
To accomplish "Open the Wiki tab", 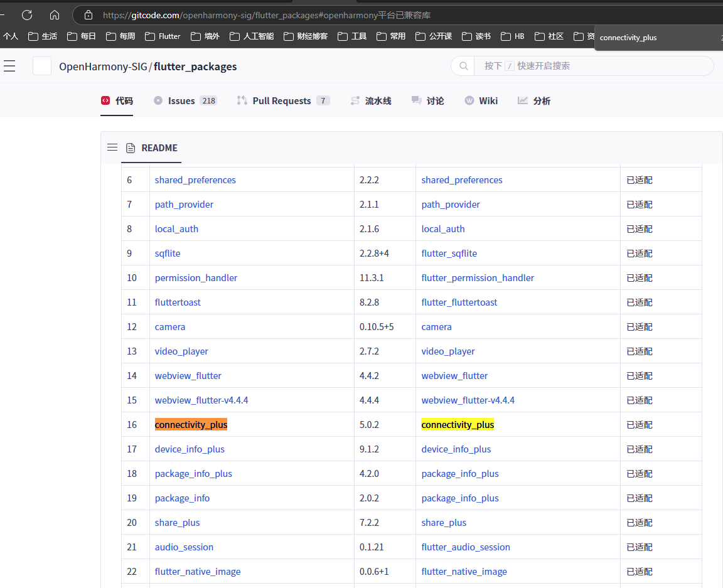I will click(481, 100).
